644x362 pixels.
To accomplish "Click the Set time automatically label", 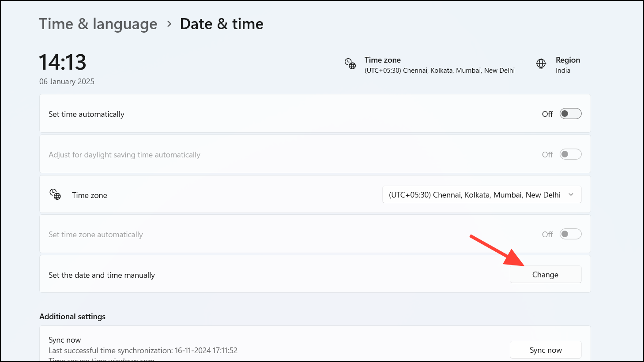I will (87, 114).
